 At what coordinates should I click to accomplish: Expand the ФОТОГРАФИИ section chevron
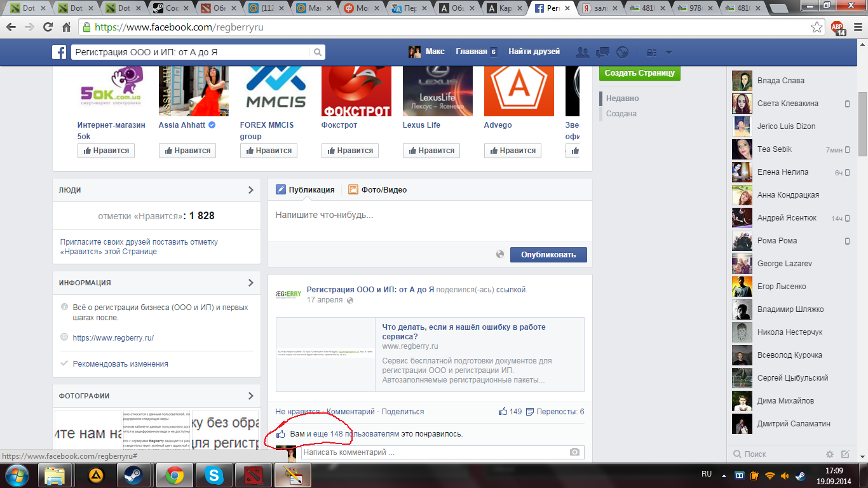pos(251,396)
